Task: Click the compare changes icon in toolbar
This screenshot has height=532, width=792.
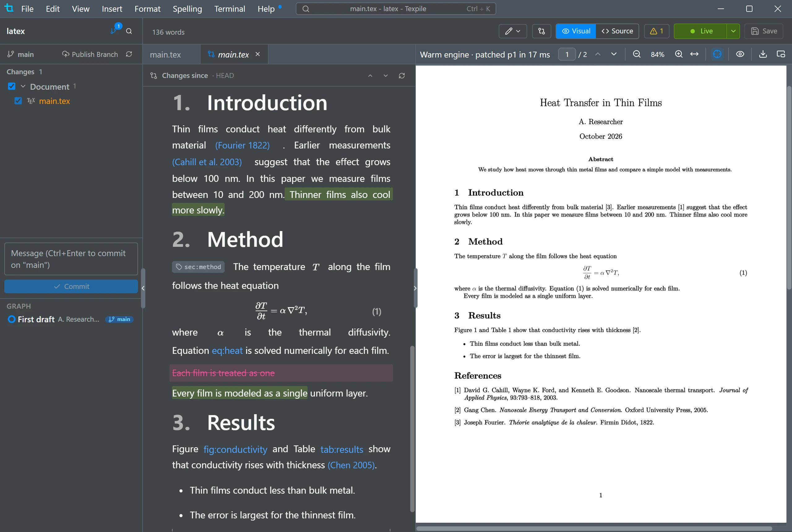Action: pyautogui.click(x=542, y=31)
